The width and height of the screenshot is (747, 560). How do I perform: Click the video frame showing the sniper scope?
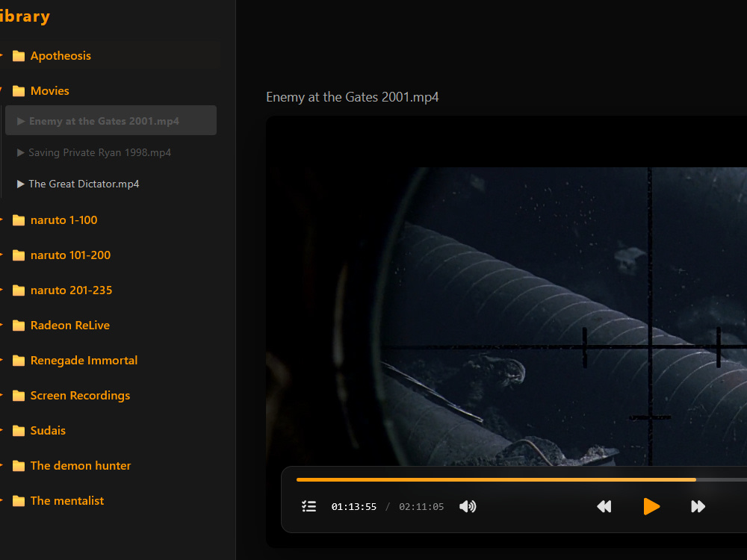506,316
